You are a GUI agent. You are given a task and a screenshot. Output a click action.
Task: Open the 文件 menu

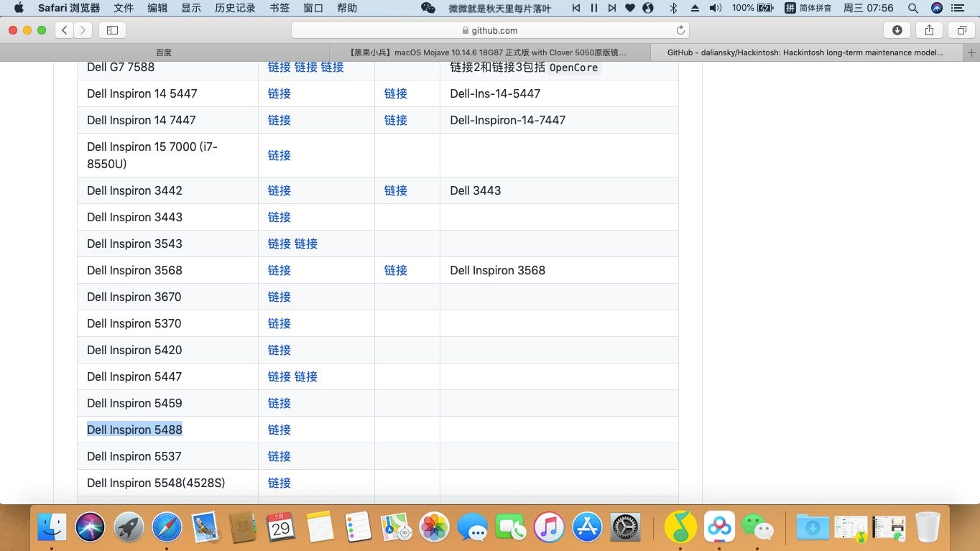[124, 8]
